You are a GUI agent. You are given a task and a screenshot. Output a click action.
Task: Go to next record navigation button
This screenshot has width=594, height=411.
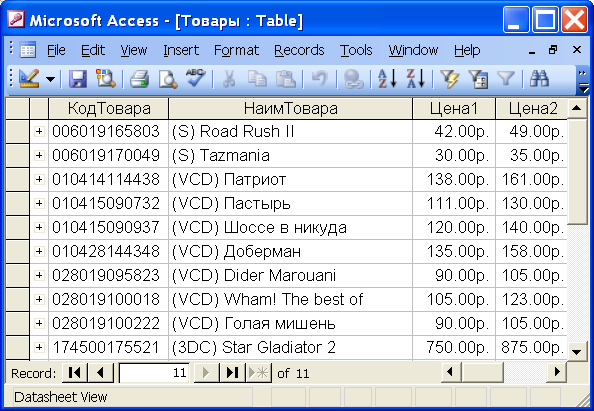point(206,373)
